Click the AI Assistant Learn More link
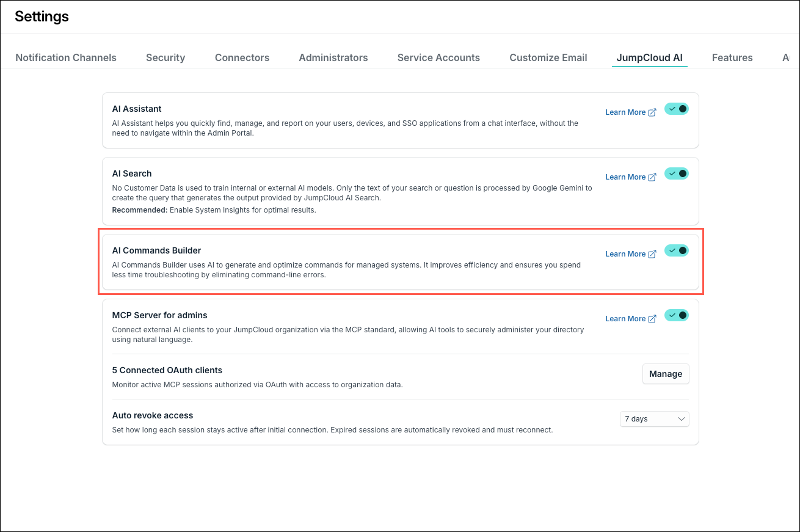Screen dimensions: 800x532 tap(625, 112)
